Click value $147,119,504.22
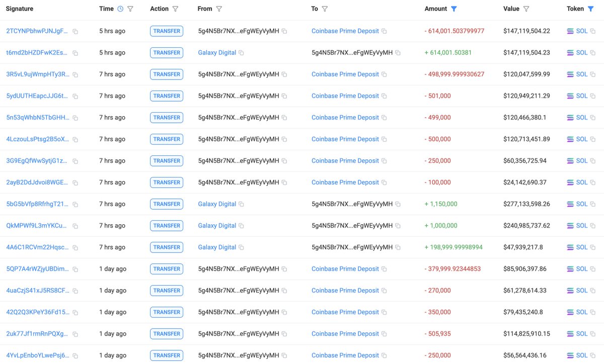 point(526,31)
